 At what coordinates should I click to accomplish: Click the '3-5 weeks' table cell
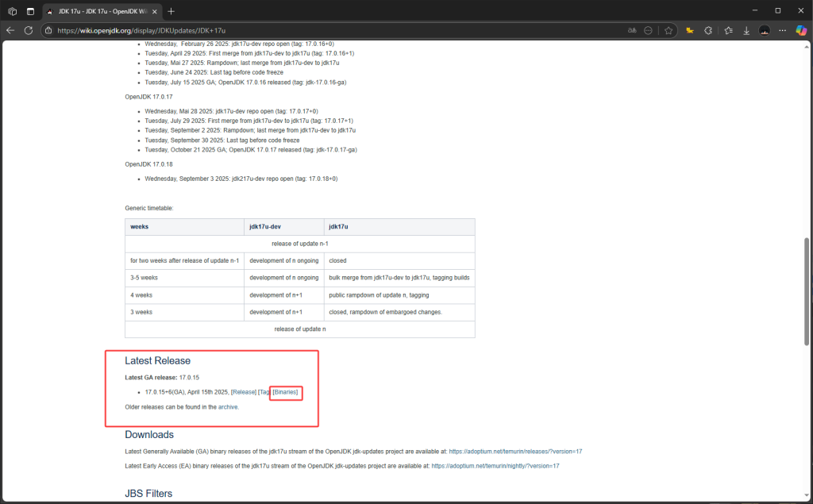tap(184, 278)
